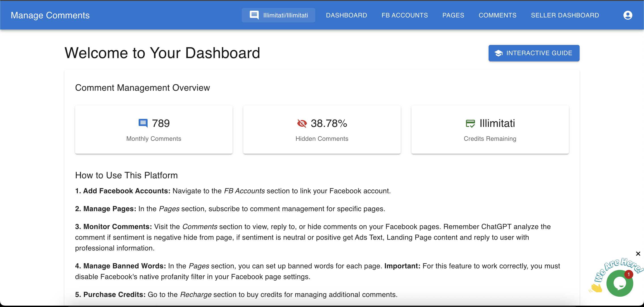Select the Credits Remaining card

(490, 130)
